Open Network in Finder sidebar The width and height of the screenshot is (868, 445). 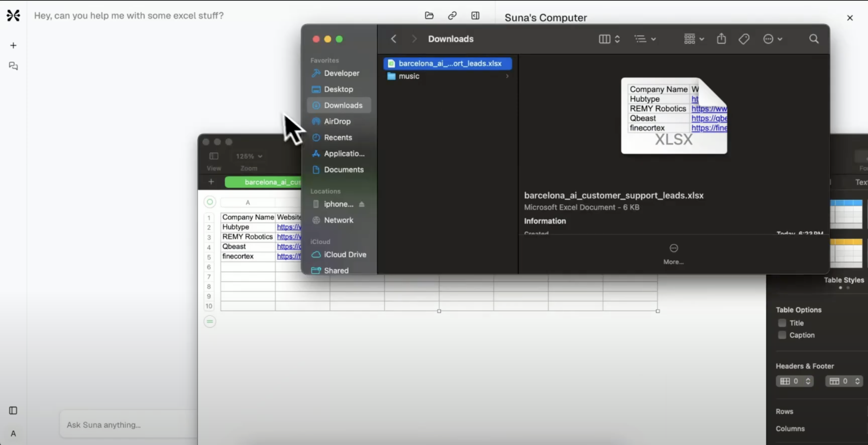[339, 220]
